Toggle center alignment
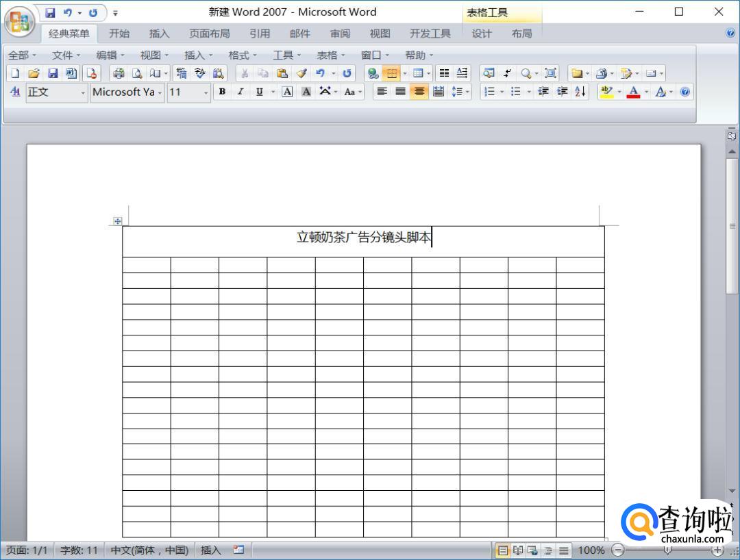This screenshot has height=560, width=740. point(419,92)
